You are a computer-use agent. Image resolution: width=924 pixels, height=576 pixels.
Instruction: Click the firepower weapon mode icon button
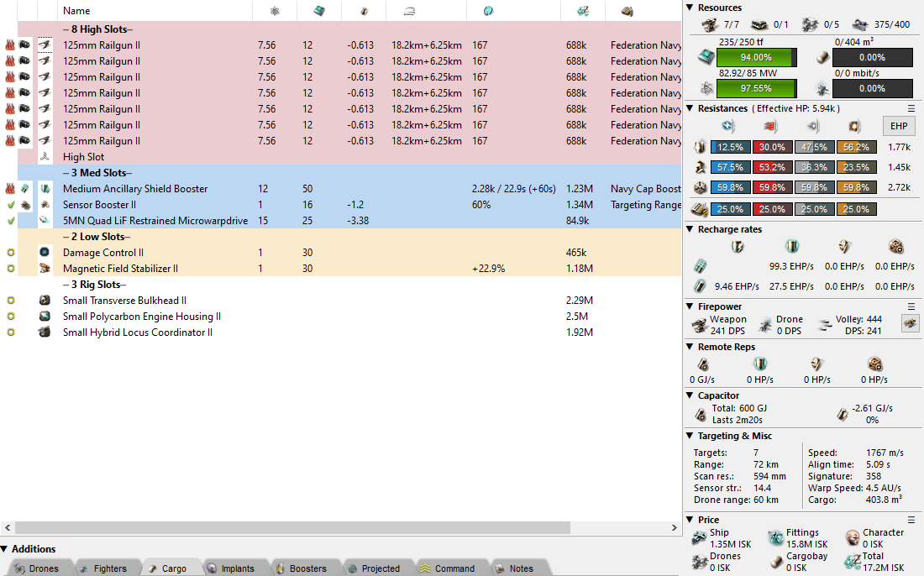[x=910, y=323]
